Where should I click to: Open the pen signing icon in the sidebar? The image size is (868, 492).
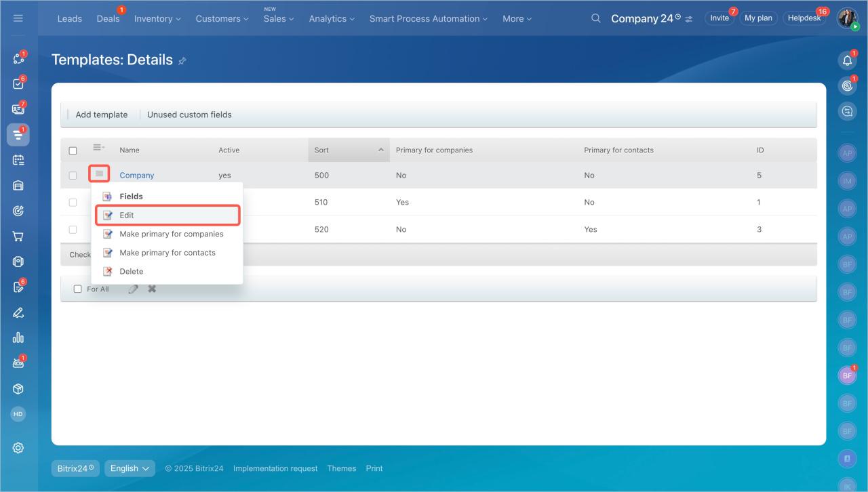(x=18, y=312)
